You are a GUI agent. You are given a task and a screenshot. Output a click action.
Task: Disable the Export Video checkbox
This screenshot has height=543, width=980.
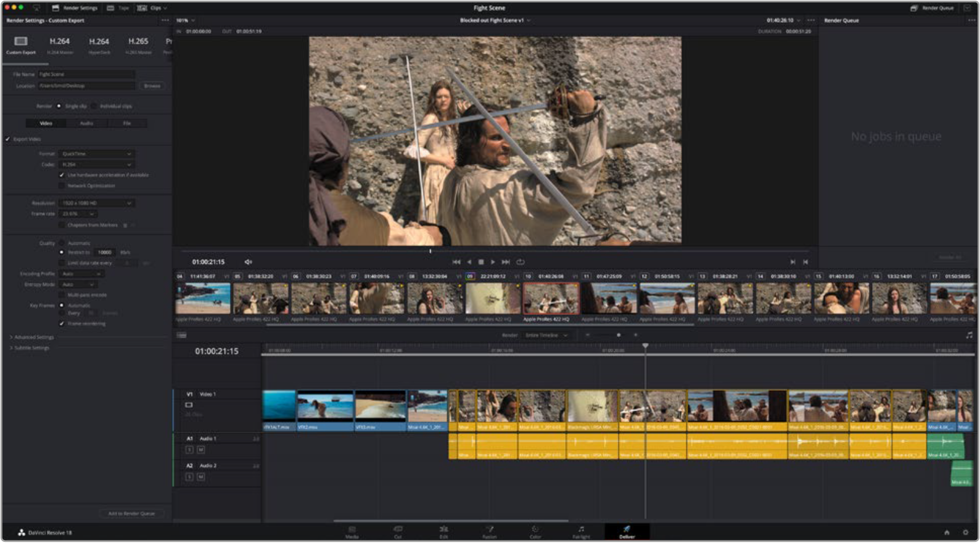point(8,139)
